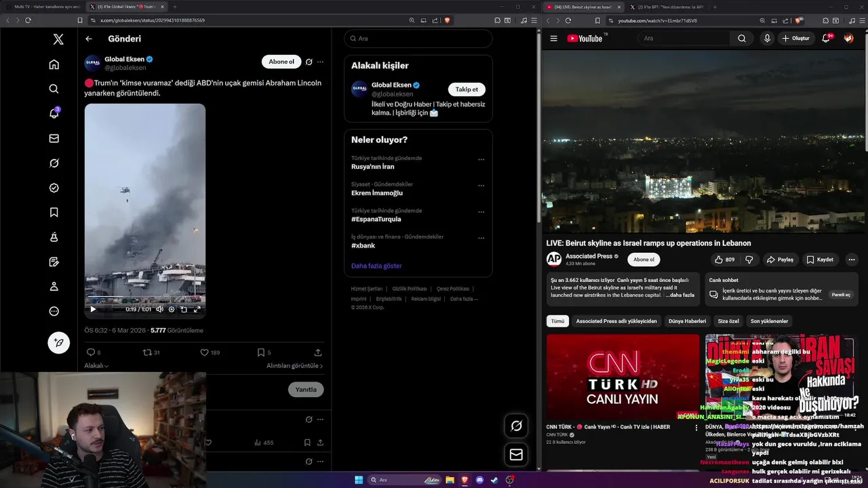
Task: Open CNN TÜRK Canlı Yayın thumbnail
Action: pos(623,377)
